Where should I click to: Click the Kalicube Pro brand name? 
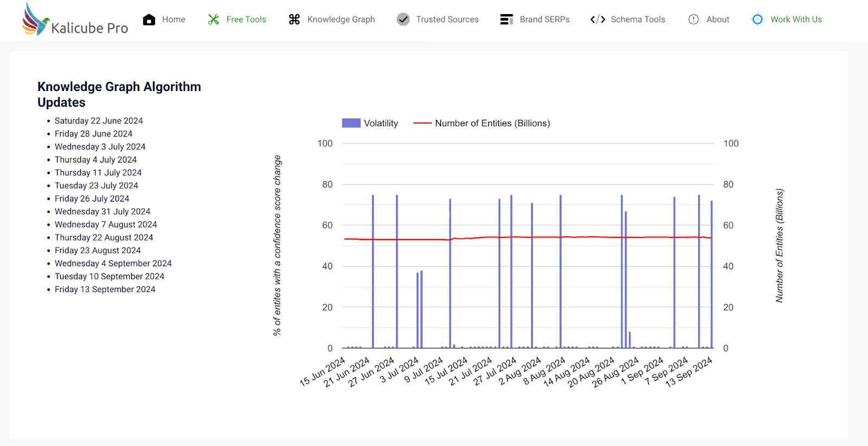coord(90,28)
